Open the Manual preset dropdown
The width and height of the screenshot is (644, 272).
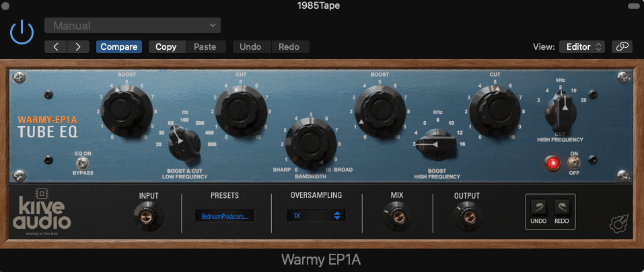point(133,26)
